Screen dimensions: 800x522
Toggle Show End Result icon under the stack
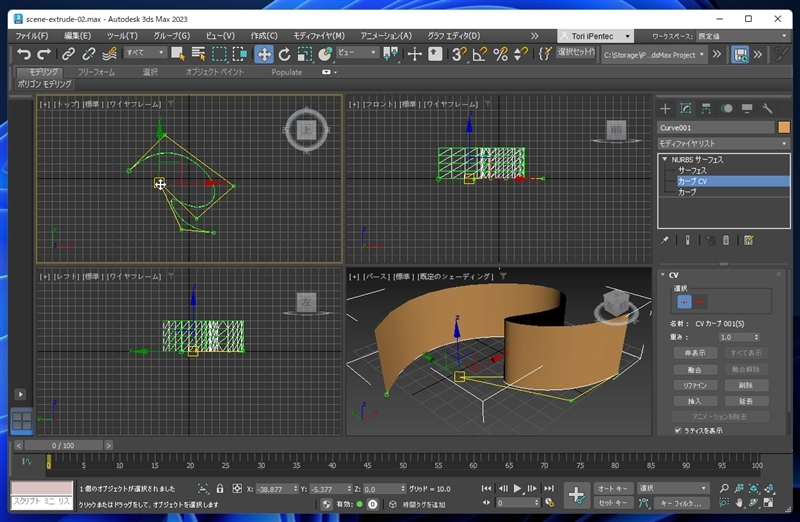pyautogui.click(x=687, y=240)
